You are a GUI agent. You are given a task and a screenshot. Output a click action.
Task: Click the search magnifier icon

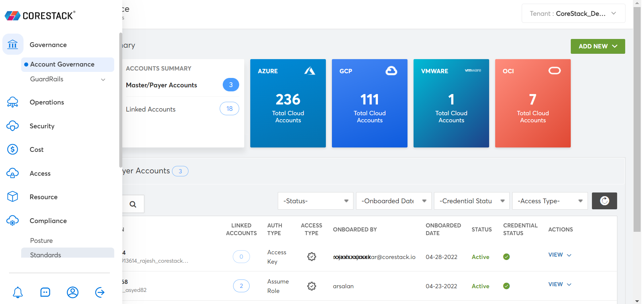(x=133, y=204)
